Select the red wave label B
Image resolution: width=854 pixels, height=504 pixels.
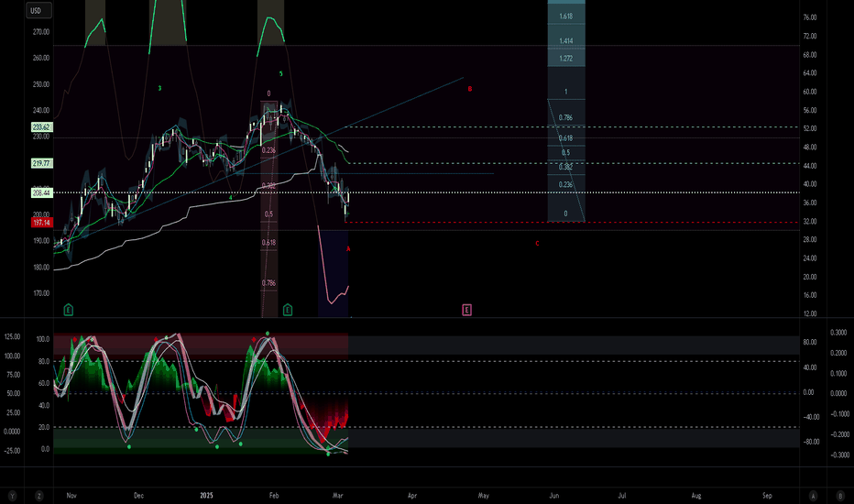pyautogui.click(x=470, y=89)
